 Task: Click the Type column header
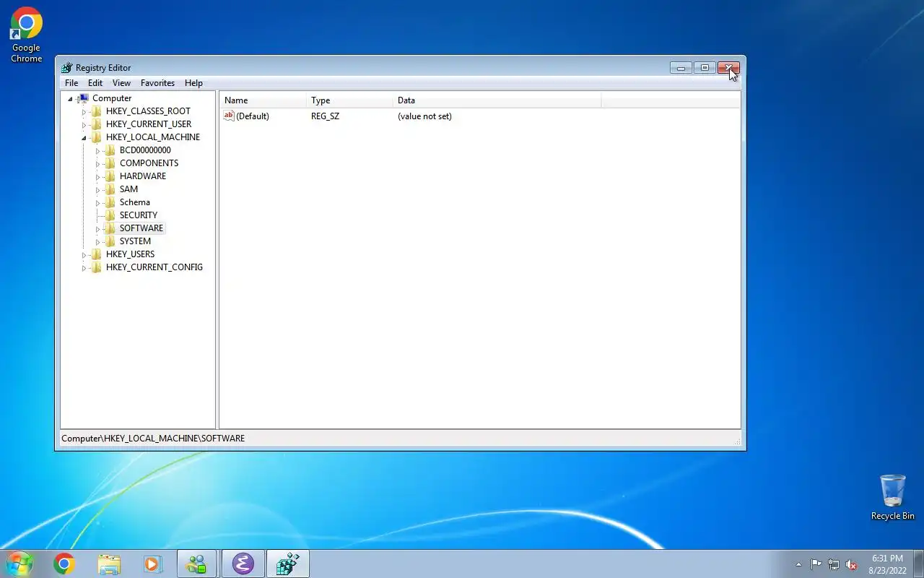349,100
